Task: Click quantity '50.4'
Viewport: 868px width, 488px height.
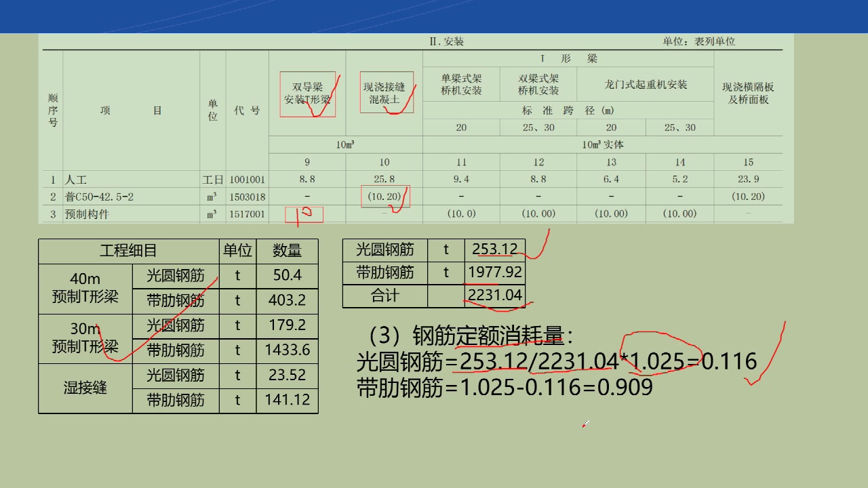Action: [287, 275]
